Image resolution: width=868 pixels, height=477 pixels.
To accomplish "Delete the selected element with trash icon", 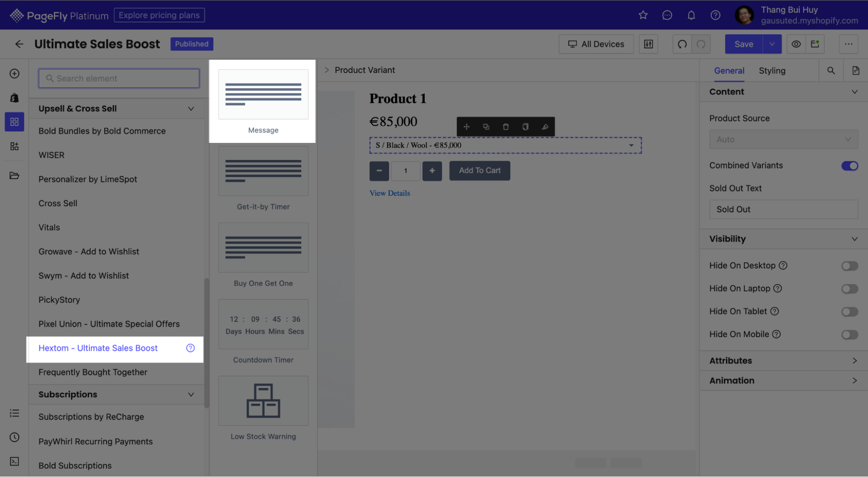I will coord(505,127).
